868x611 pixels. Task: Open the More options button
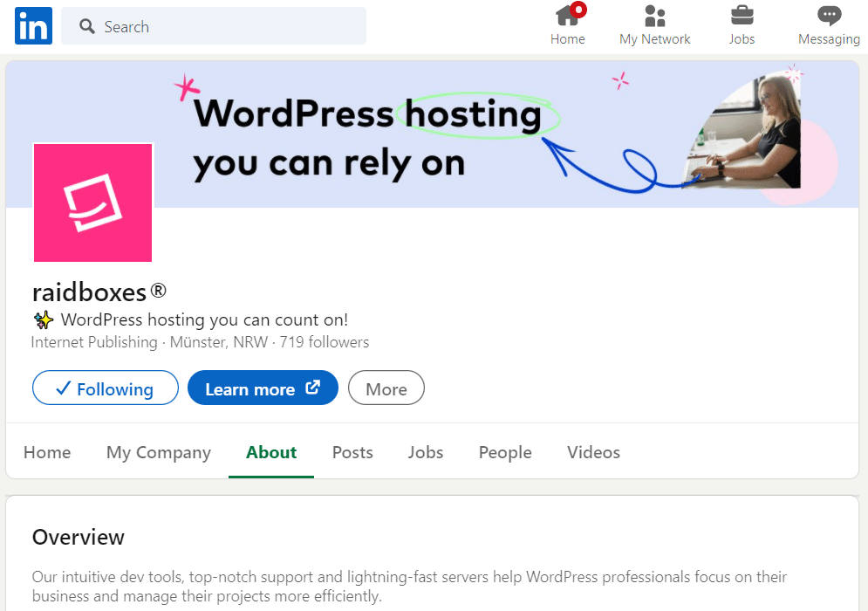pyautogui.click(x=386, y=388)
